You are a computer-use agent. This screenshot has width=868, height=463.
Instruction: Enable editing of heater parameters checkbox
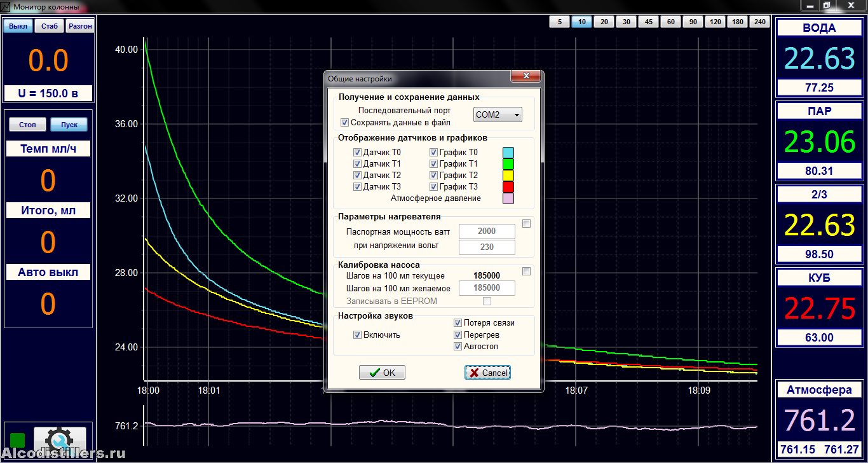(x=526, y=223)
